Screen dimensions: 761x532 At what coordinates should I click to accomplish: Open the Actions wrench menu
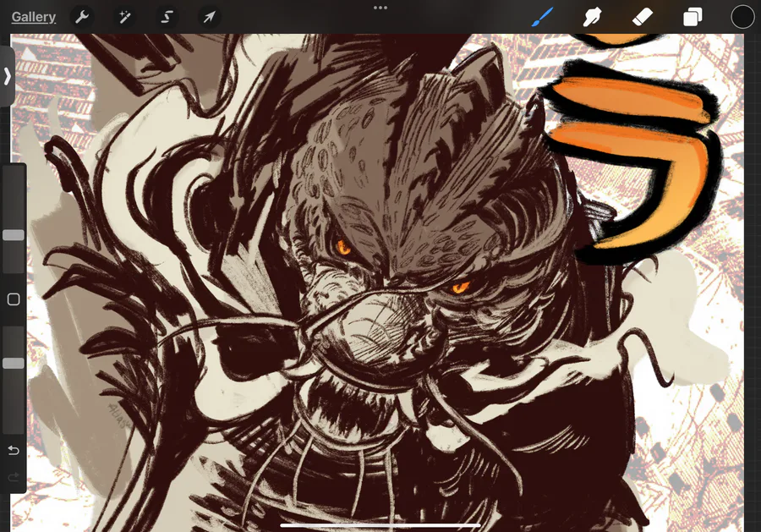(82, 17)
